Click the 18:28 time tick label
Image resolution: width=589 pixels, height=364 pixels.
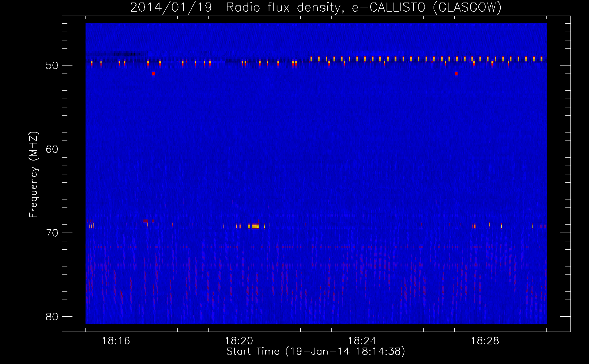pyautogui.click(x=485, y=341)
